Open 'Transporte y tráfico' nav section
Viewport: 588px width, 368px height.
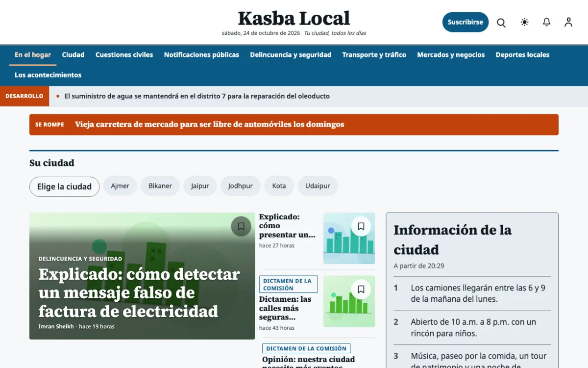tap(374, 55)
